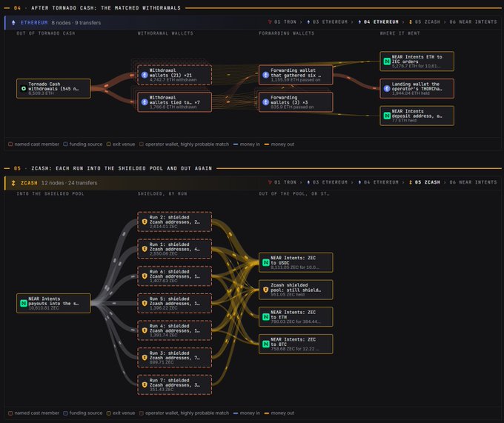504x423 pixels.
Task: Click the 'WHERE IT WENT' column header
Action: pos(399,33)
